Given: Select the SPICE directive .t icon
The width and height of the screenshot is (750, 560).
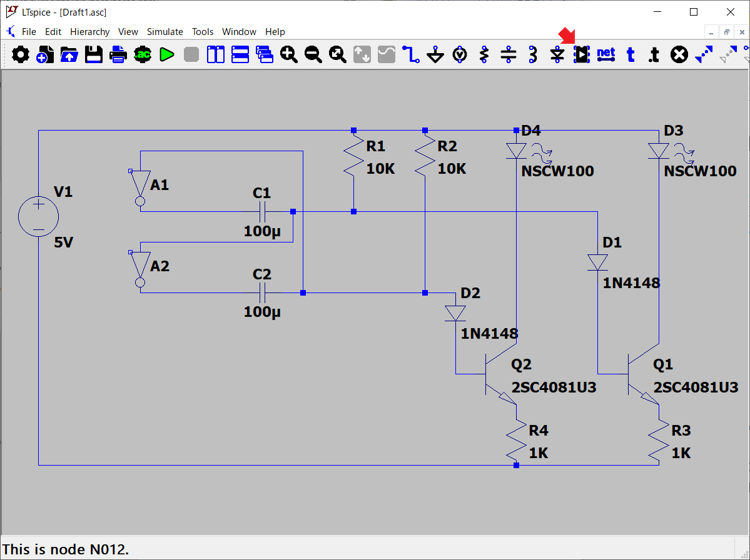Looking at the screenshot, I should (x=654, y=55).
